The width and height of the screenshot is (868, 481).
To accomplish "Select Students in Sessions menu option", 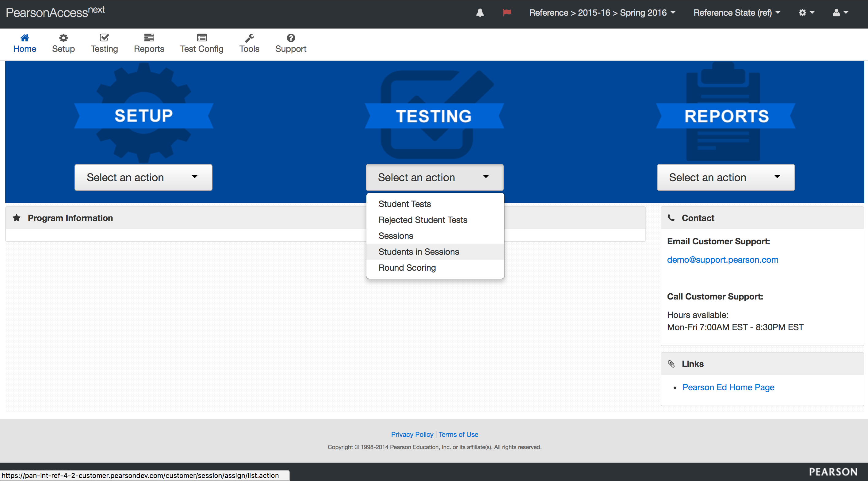I will [x=419, y=252].
